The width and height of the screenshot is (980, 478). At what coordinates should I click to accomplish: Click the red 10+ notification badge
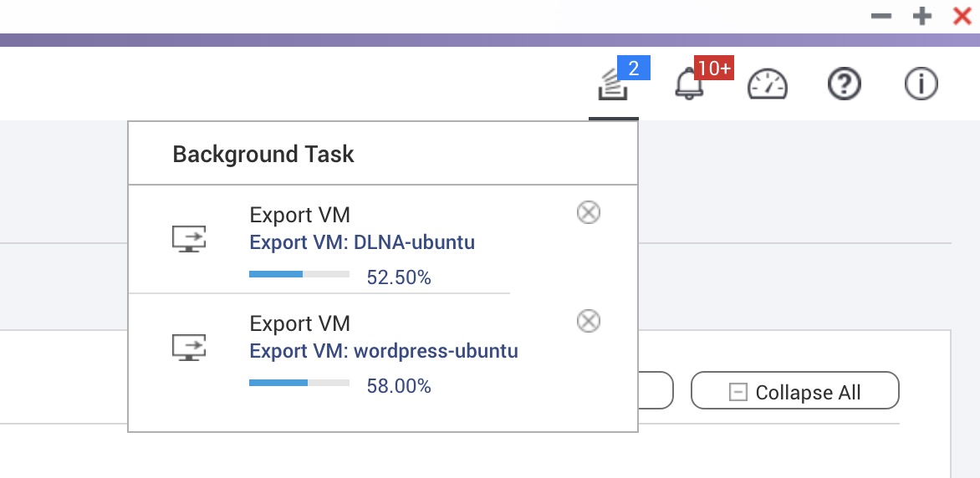tap(714, 69)
